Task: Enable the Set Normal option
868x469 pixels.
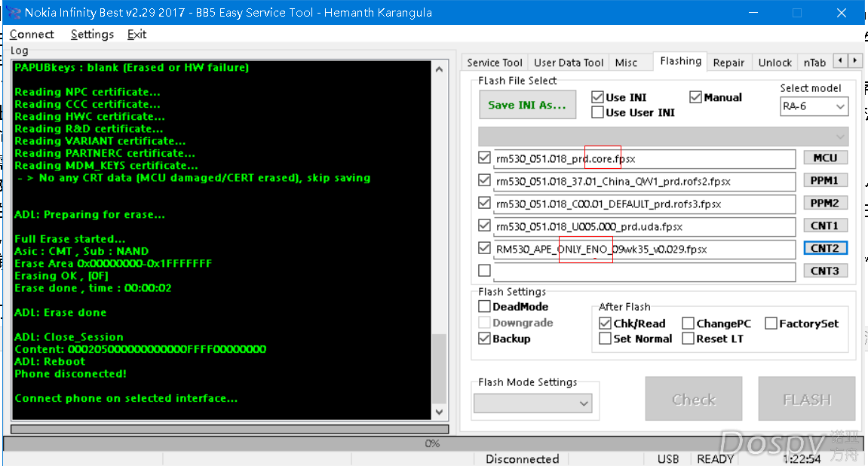Action: pyautogui.click(x=605, y=339)
